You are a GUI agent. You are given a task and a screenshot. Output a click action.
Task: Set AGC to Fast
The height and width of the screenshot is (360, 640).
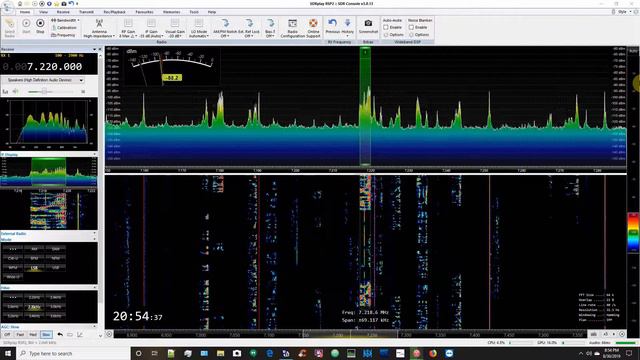[x=20, y=334]
